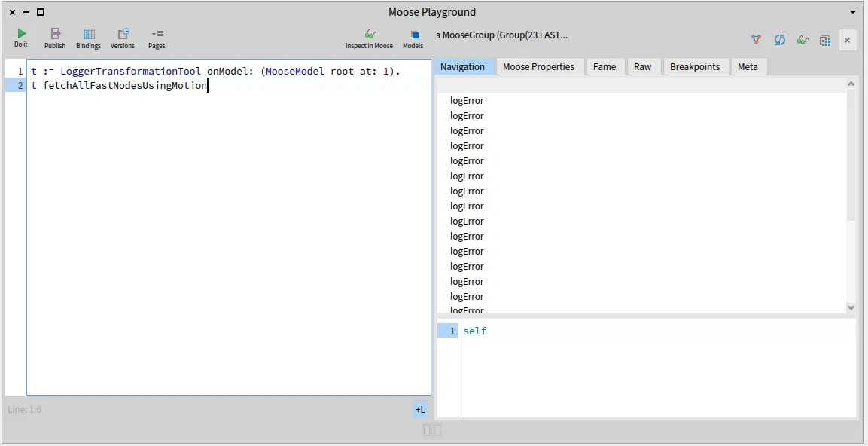Screen dimensions: 868x446
Task: Open the Meta tab
Action: tap(748, 66)
